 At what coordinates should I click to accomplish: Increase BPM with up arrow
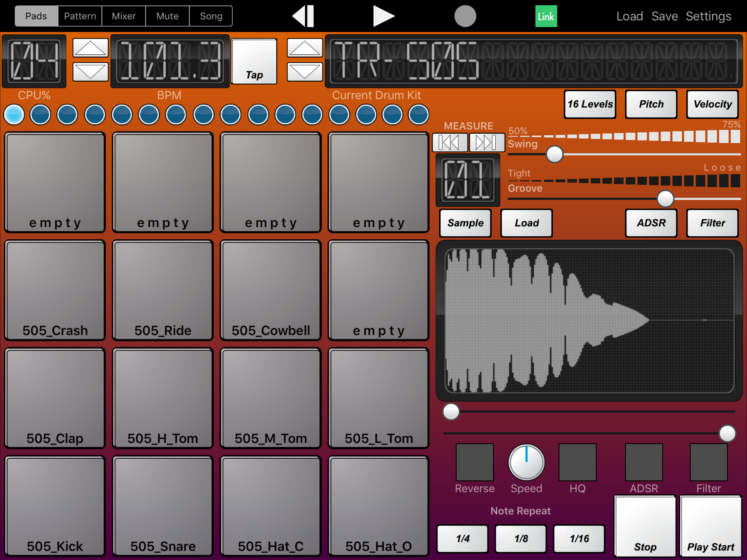tap(91, 48)
